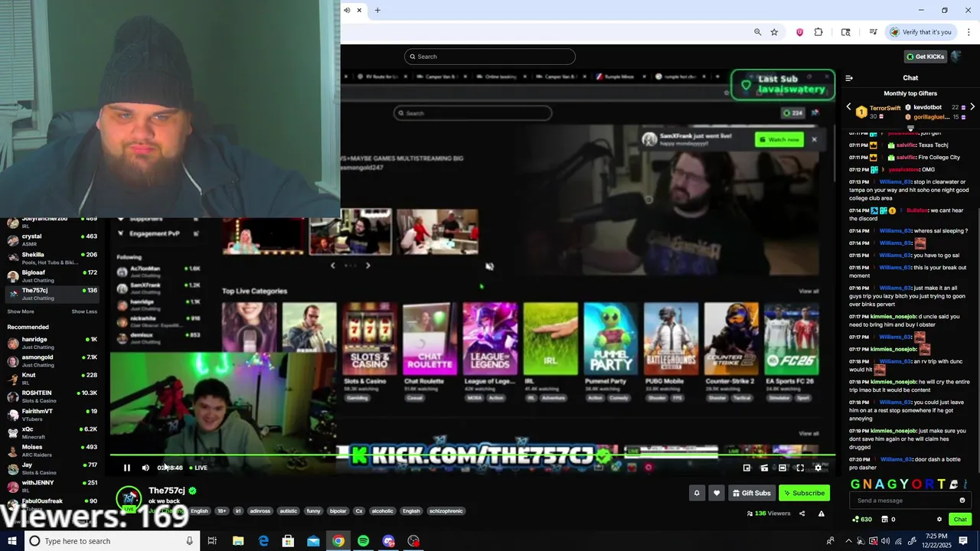Viewport: 980px width, 551px height.
Task: Open chat settings gear icon
Action: (939, 520)
